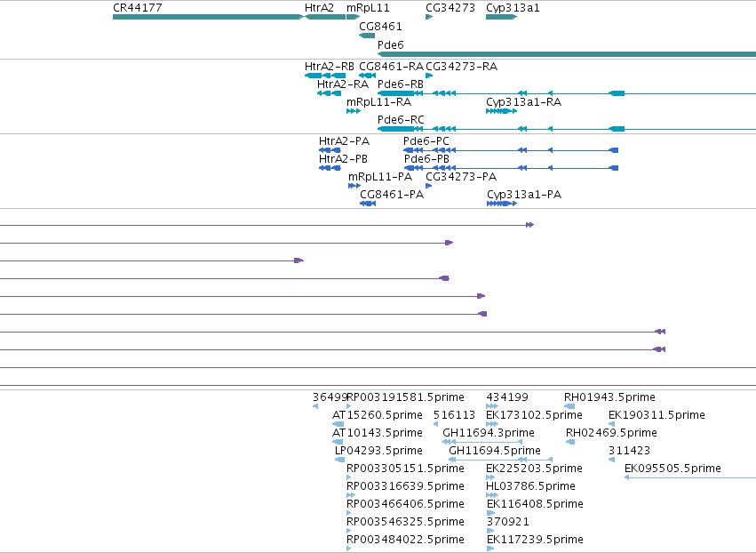Click EST label 311423
This screenshot has height=553, width=756.
pyautogui.click(x=629, y=451)
